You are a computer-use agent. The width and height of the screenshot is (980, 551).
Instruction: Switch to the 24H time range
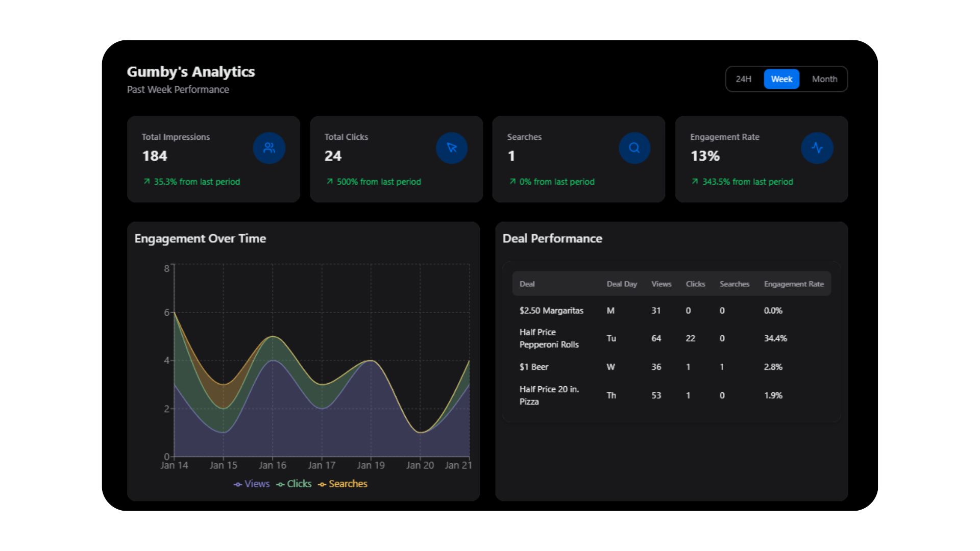[744, 79]
